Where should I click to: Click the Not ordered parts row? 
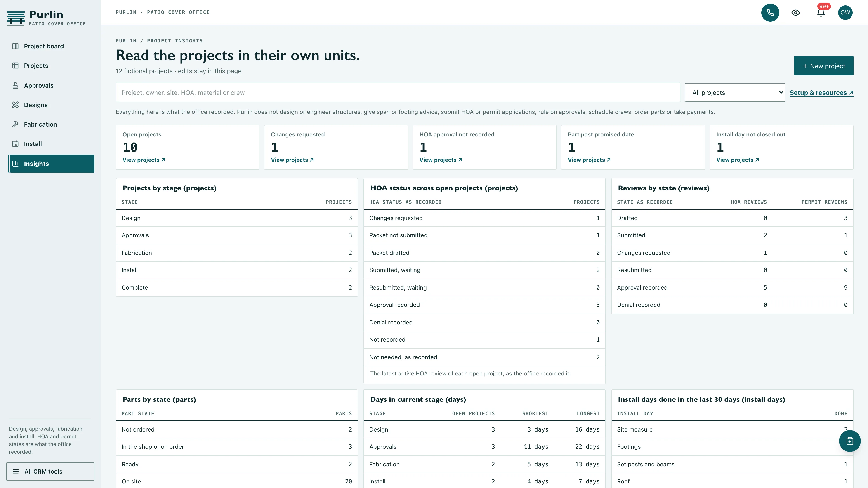(237, 430)
